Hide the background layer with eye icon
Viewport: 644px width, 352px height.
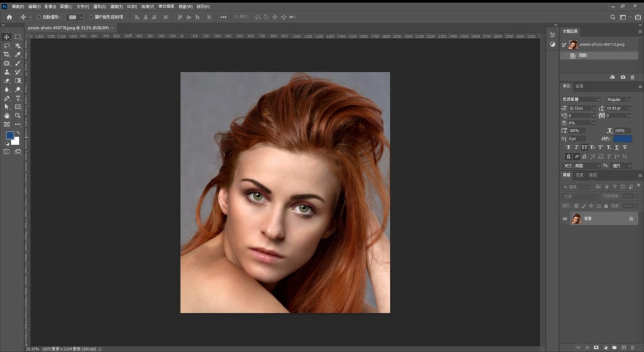pos(565,219)
